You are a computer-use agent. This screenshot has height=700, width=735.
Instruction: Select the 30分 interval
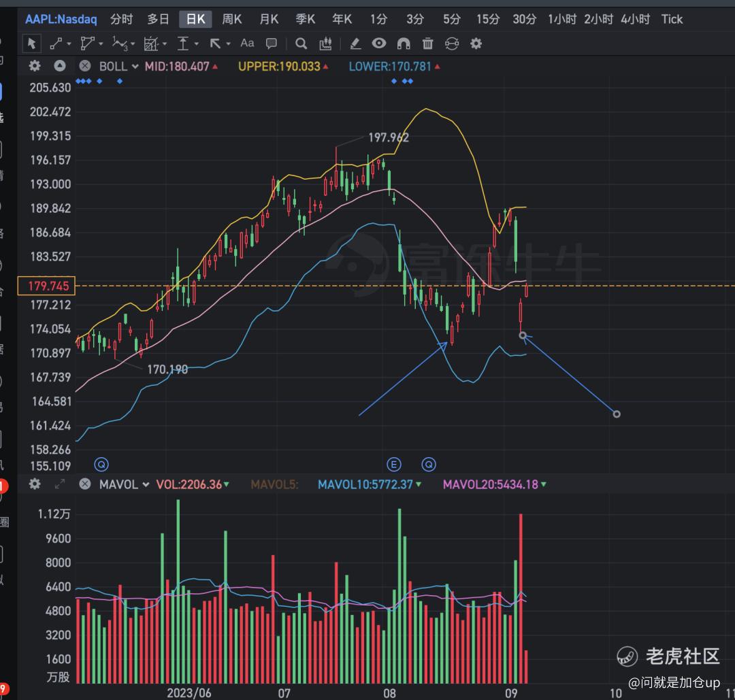pos(524,19)
